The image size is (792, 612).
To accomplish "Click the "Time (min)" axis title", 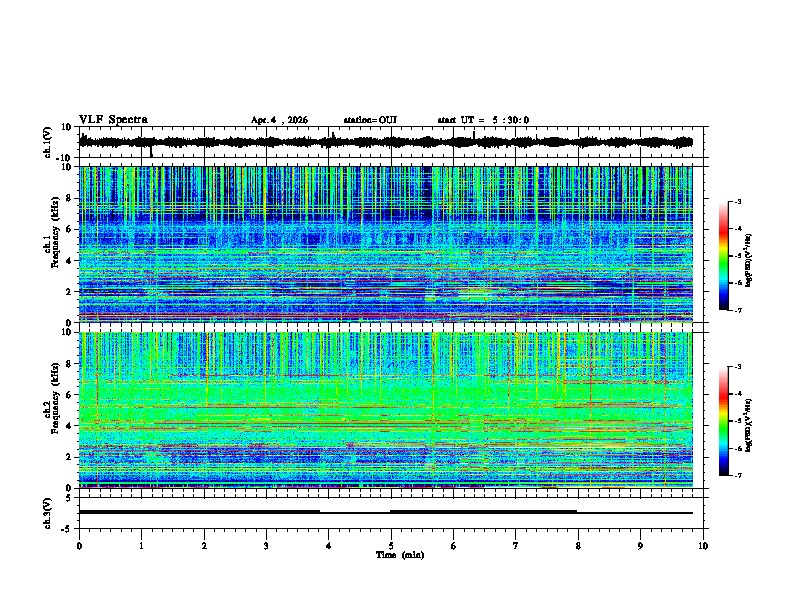I will coord(400,555).
